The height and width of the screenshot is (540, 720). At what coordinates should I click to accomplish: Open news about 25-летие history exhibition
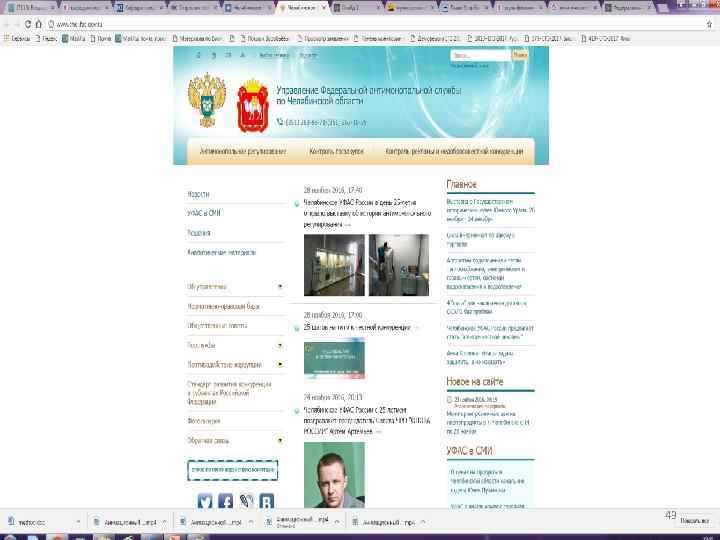click(x=367, y=213)
